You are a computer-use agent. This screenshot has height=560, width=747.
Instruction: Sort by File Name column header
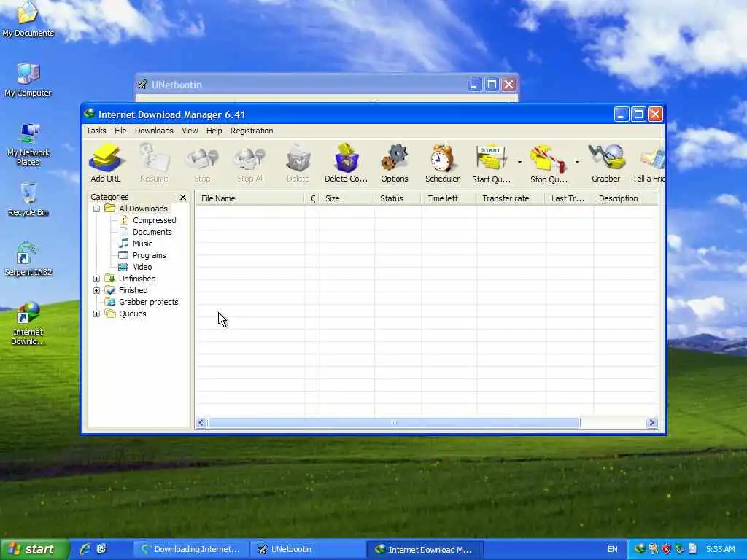(249, 198)
